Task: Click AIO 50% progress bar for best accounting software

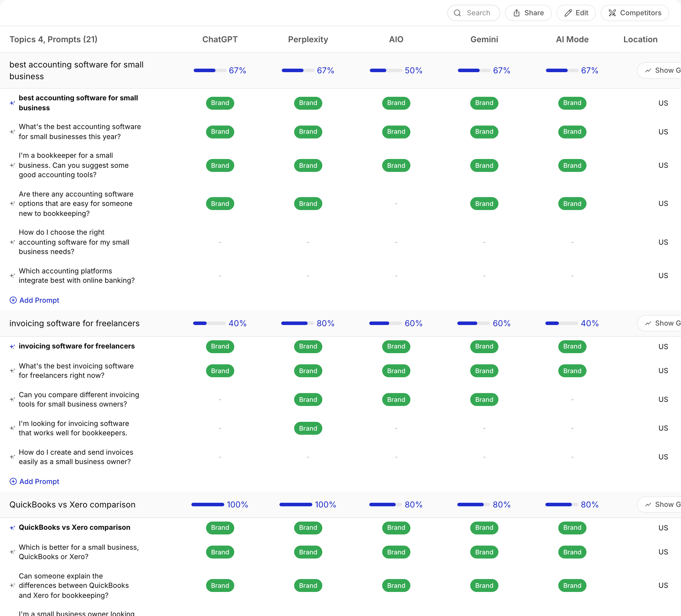Action: point(386,70)
